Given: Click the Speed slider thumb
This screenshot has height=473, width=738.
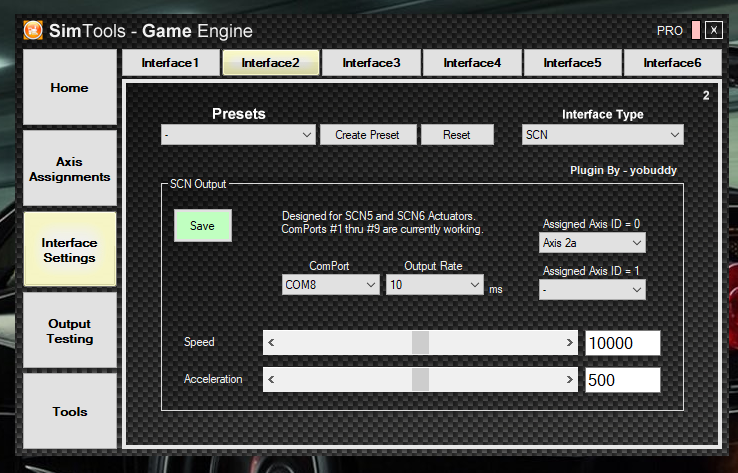Looking at the screenshot, I should coord(420,343).
